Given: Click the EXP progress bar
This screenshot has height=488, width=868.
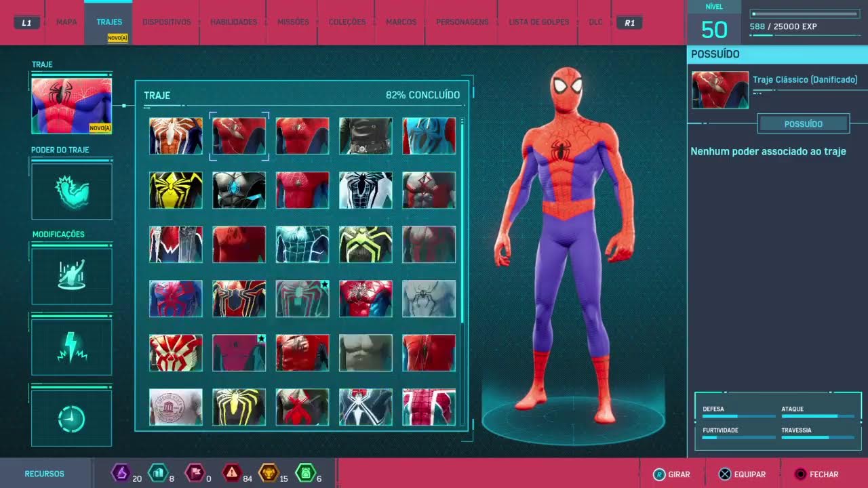Looking at the screenshot, I should [804, 14].
